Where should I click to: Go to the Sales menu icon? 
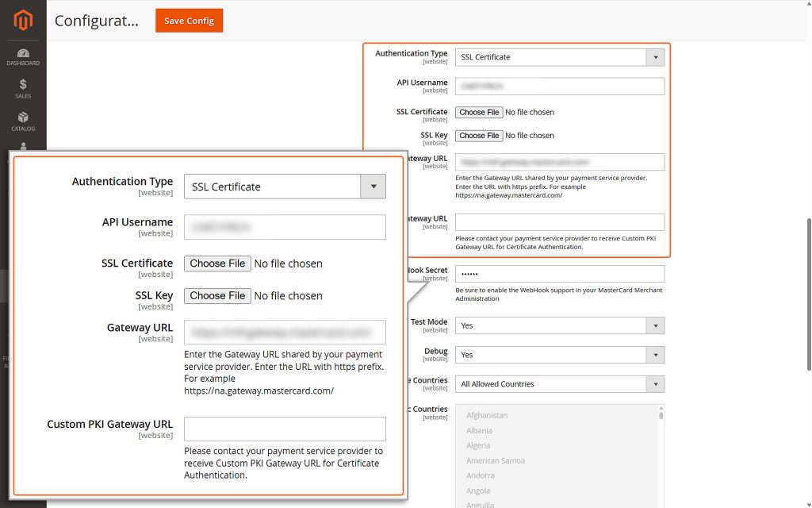(x=23, y=88)
